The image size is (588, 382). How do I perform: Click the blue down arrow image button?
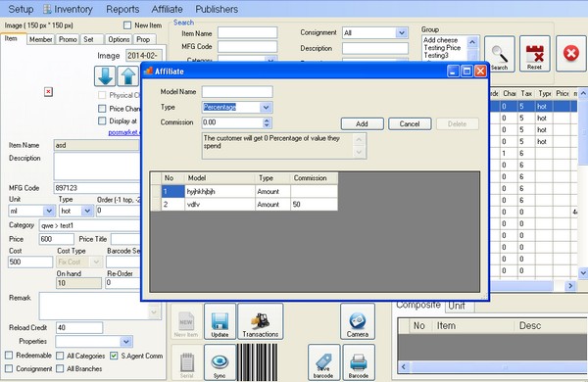[105, 76]
